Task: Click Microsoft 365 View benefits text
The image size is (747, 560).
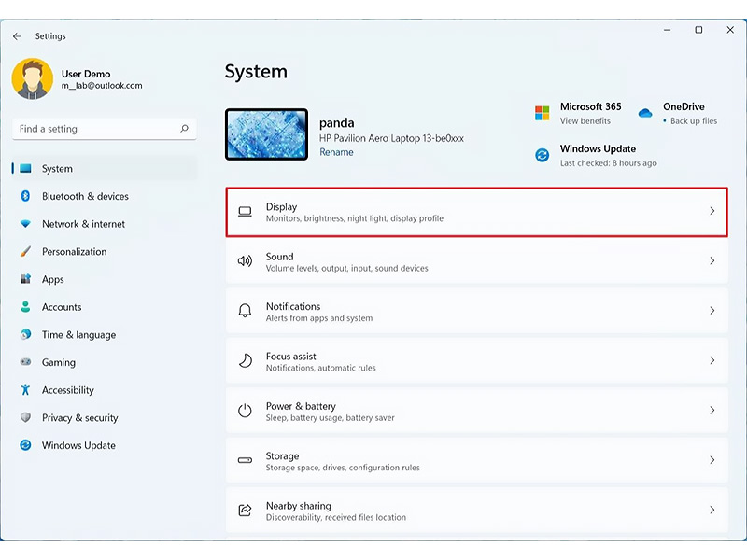Action: (x=585, y=121)
